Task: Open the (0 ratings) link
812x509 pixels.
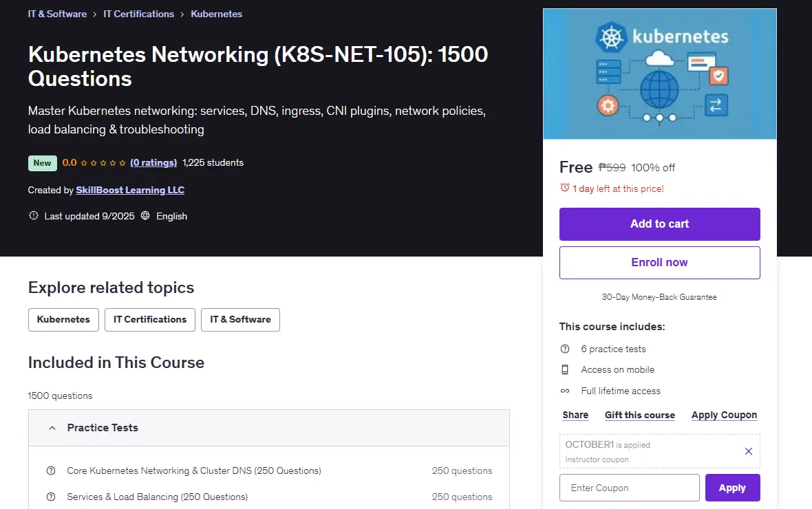Action: click(x=153, y=162)
